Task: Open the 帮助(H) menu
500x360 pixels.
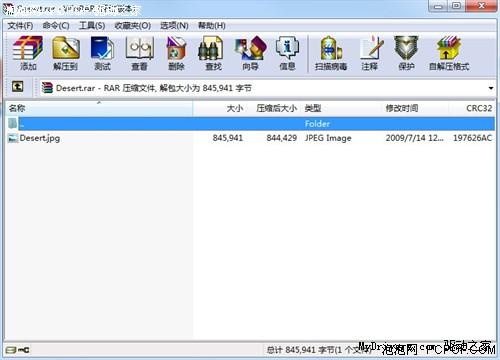Action: coord(212,26)
